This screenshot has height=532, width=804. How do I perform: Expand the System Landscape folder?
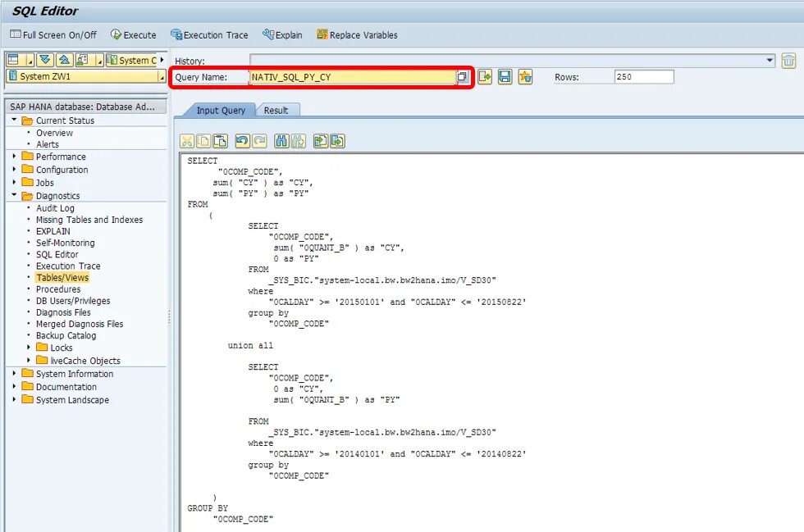14,399
